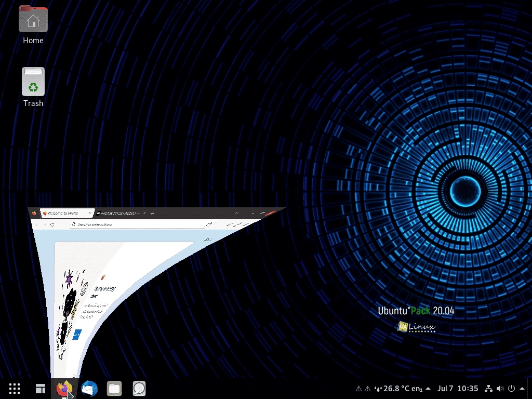Open the file manager from the taskbar
The image size is (532, 399).
[114, 389]
